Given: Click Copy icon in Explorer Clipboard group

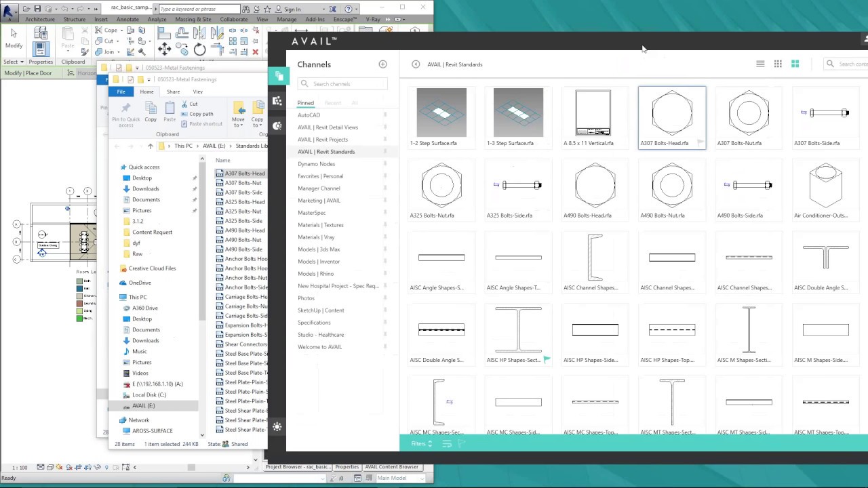Looking at the screenshot, I should point(151,111).
